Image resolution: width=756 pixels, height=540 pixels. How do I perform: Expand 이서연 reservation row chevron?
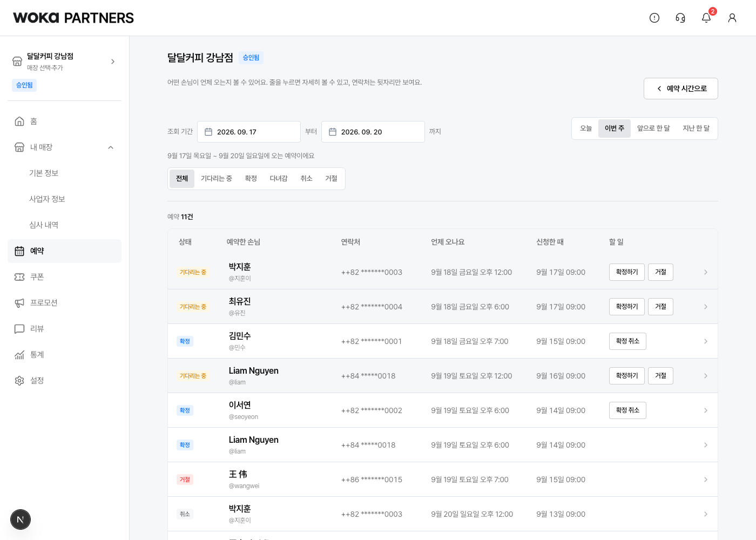point(706,410)
